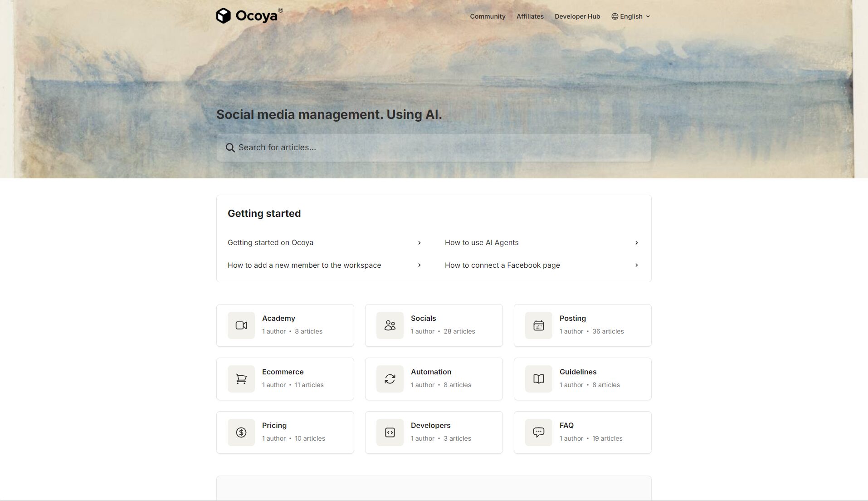868x501 pixels.
Task: Open the Academy video camera icon
Action: pos(241,325)
